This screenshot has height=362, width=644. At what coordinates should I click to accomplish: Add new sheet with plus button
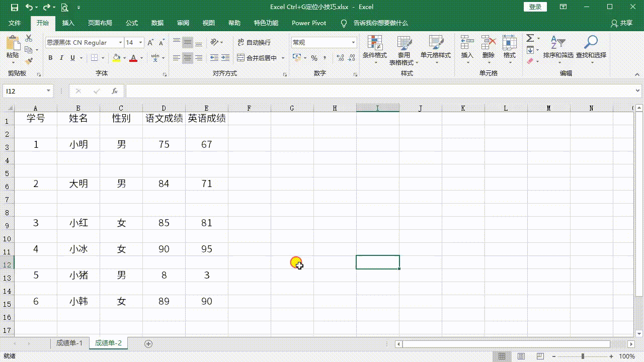[x=148, y=343]
